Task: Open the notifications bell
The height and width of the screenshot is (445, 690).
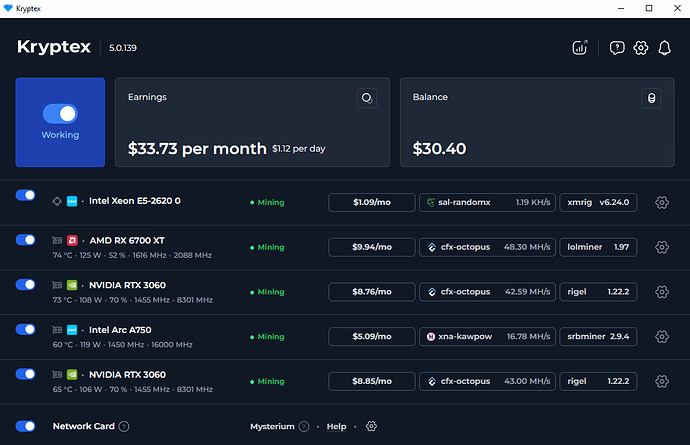Action: point(664,48)
